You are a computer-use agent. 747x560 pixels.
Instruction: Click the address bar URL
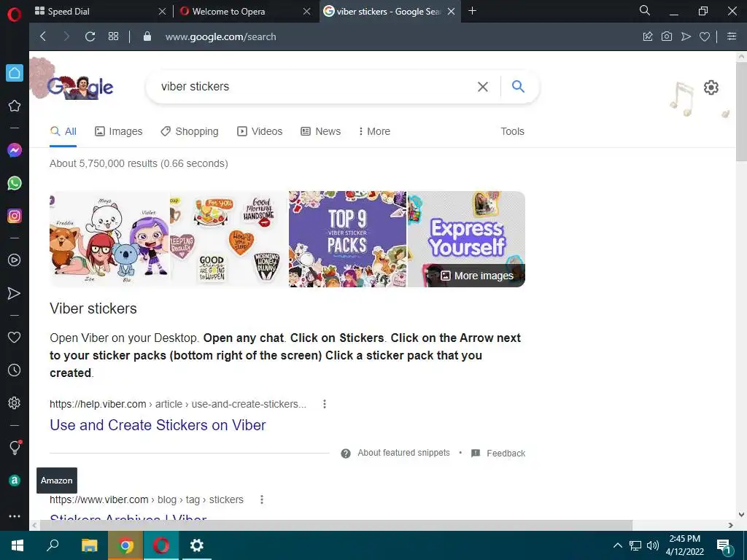[x=220, y=36]
